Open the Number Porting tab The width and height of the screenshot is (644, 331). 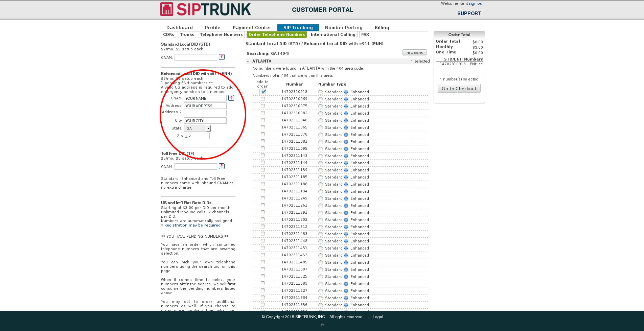tap(344, 28)
